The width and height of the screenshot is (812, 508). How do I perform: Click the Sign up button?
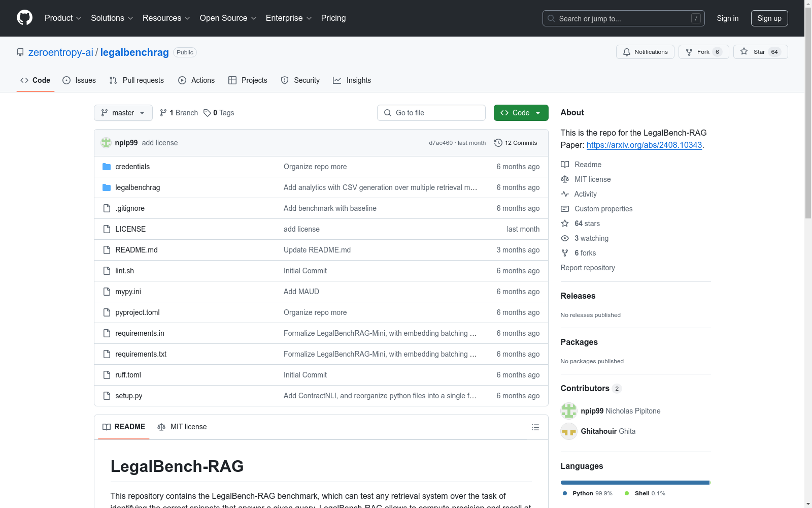[x=769, y=18]
